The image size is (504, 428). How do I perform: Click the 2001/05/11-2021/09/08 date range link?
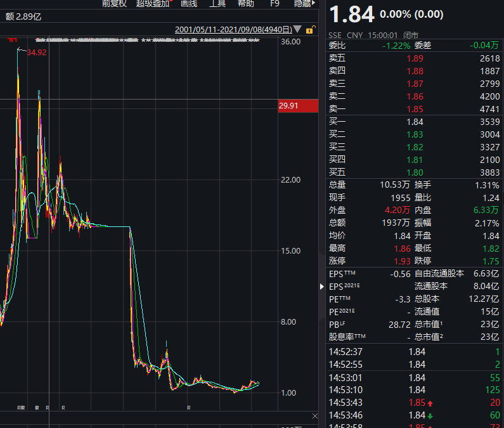point(233,29)
